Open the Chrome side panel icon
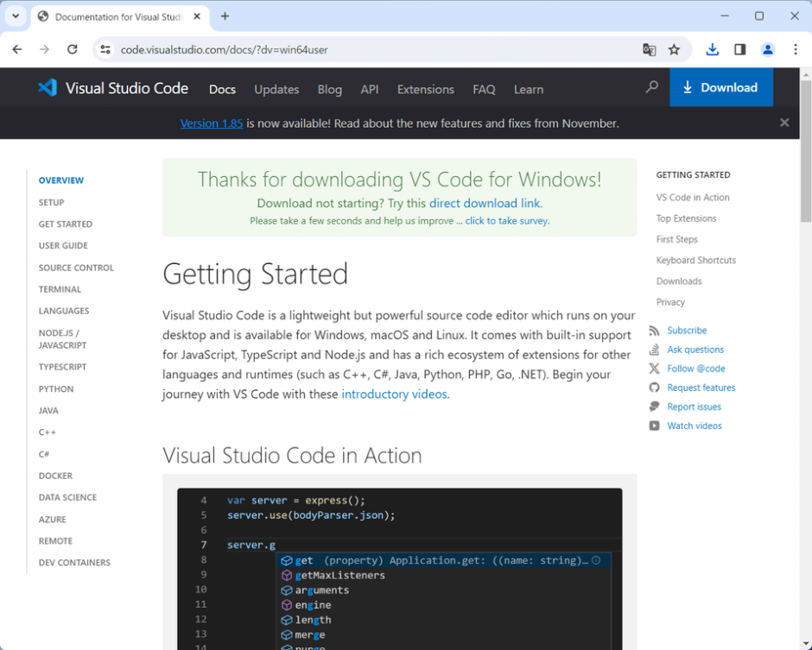812x650 pixels. coord(739,49)
